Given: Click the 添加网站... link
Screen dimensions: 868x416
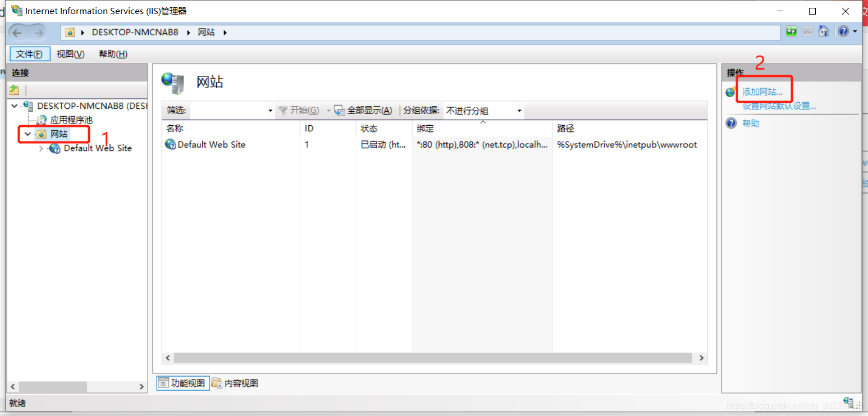Looking at the screenshot, I should coord(762,92).
